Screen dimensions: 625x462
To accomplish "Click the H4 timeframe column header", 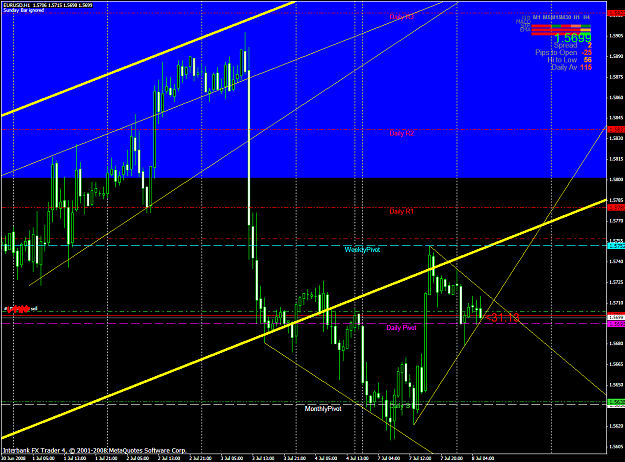I will tap(586, 18).
